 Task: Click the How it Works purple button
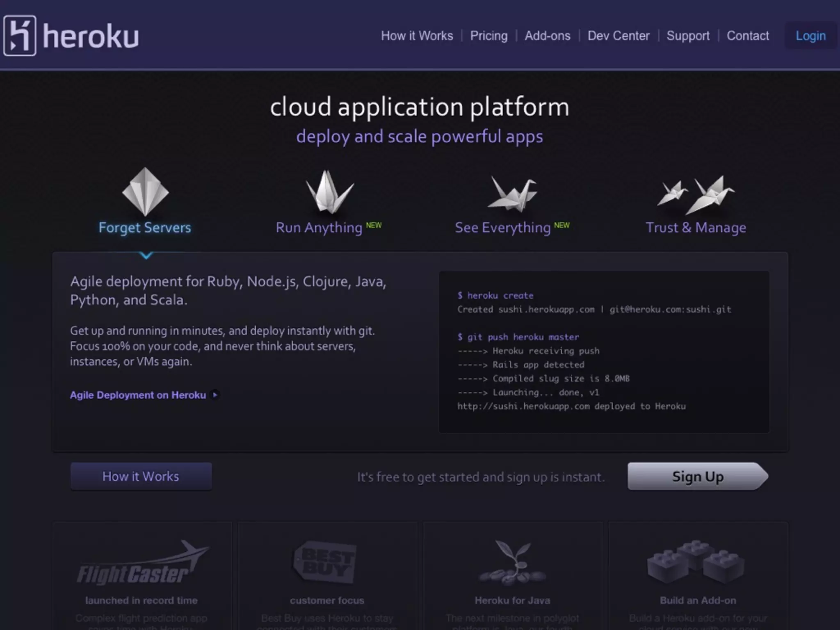click(x=141, y=476)
